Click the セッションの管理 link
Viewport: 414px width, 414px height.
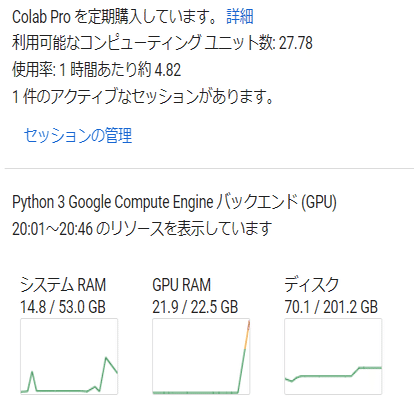(x=78, y=135)
